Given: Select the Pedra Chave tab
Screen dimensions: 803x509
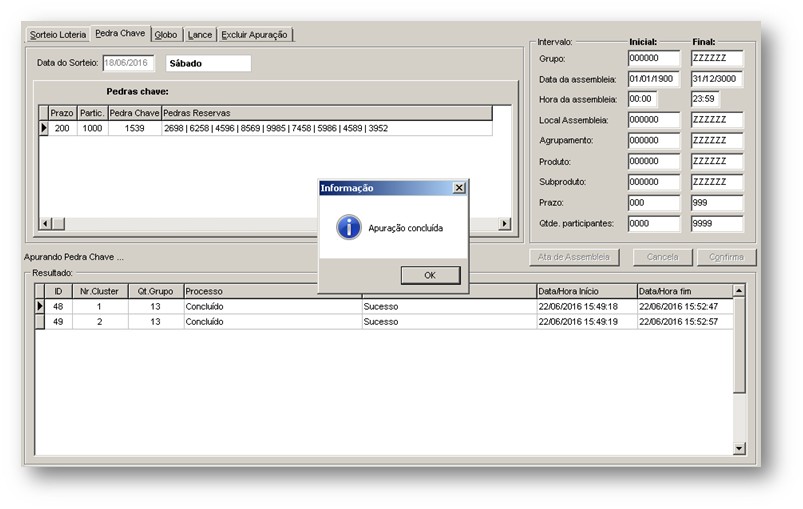Looking at the screenshot, I should click(120, 33).
